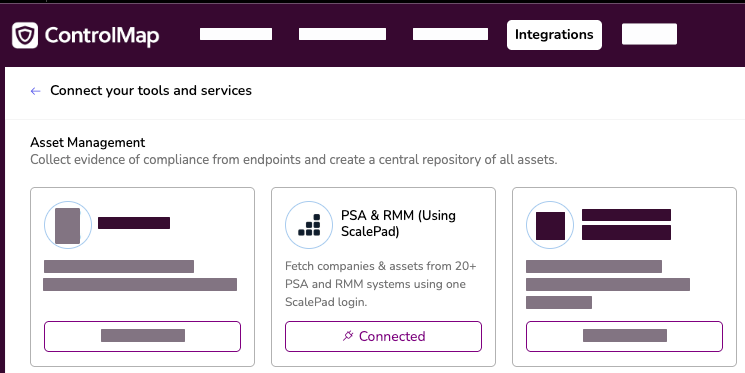Select the PSA & RMM (Using ScalePad) title
This screenshot has height=373, width=745.
pos(398,224)
